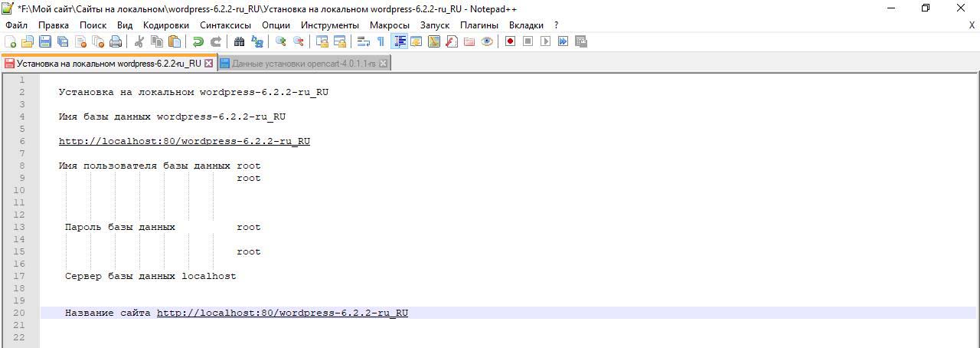Click the Undo green arrow icon
This screenshot has width=980, height=348.
[198, 41]
